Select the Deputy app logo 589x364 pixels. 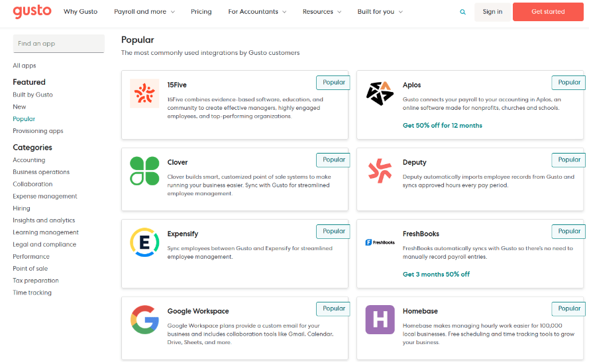[380, 171]
